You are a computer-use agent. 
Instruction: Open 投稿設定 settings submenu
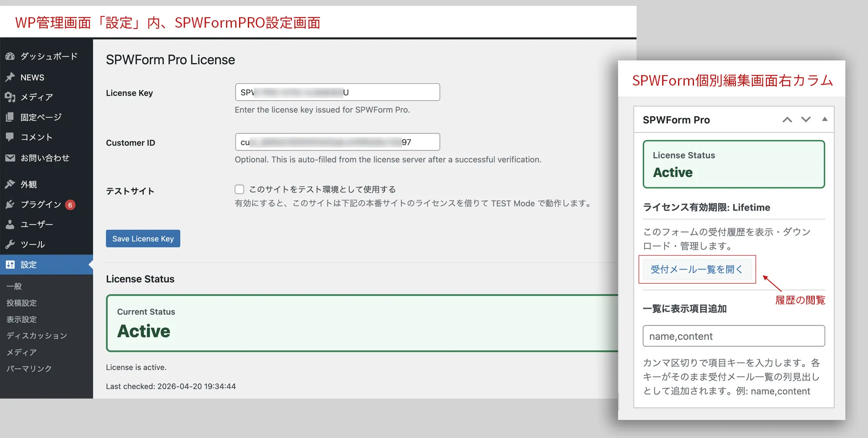[22, 303]
